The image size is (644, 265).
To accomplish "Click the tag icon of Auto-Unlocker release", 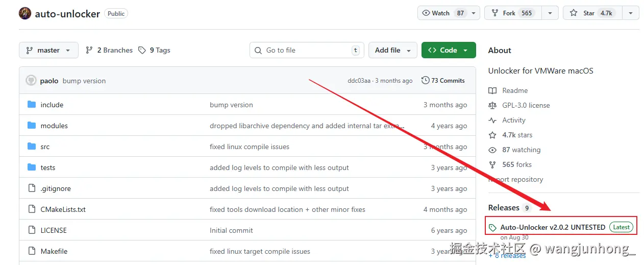I will point(492,227).
